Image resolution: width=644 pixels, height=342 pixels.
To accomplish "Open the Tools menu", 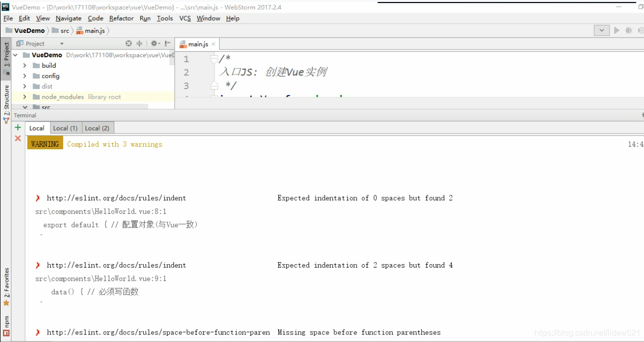I will click(x=165, y=18).
